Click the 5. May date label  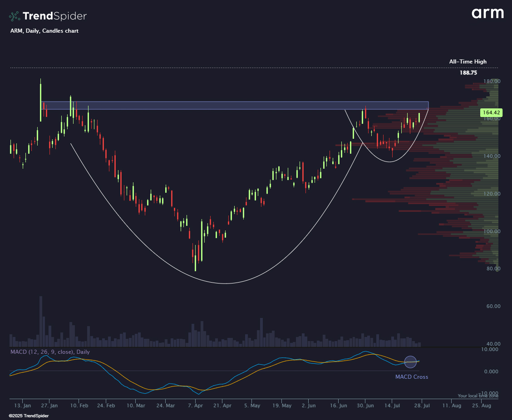[252, 405]
